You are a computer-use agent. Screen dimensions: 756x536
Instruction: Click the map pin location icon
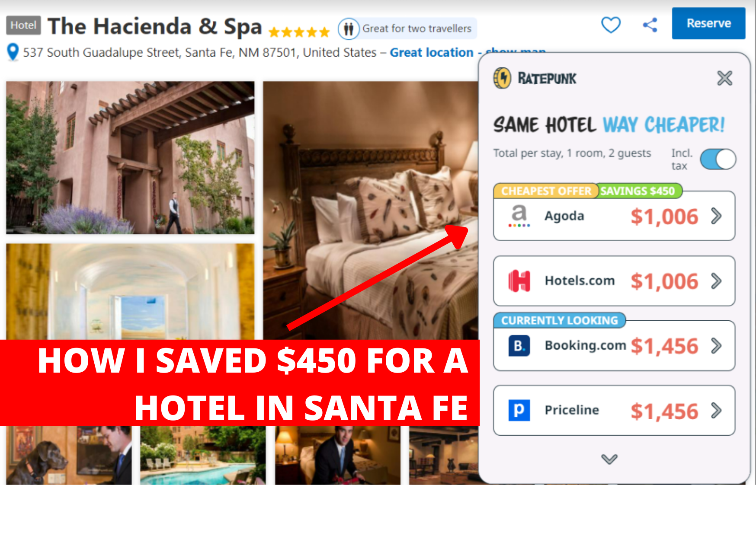[x=13, y=52]
